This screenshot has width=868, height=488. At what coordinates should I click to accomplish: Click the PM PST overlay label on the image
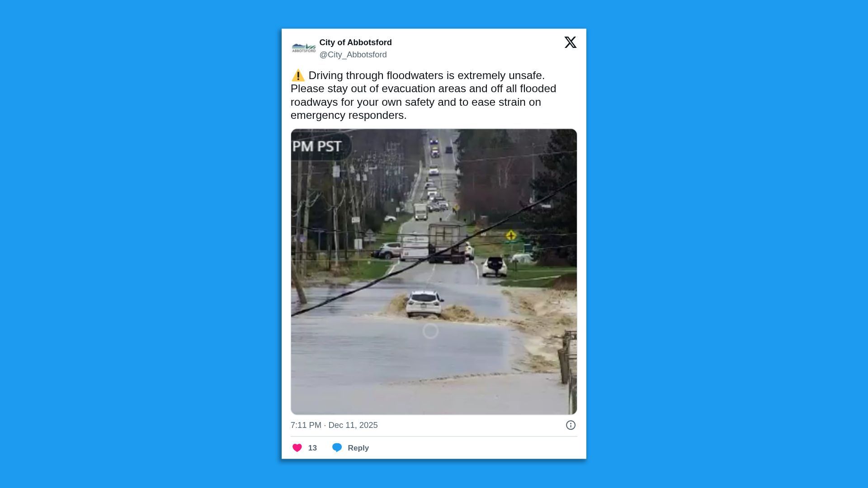pyautogui.click(x=317, y=146)
